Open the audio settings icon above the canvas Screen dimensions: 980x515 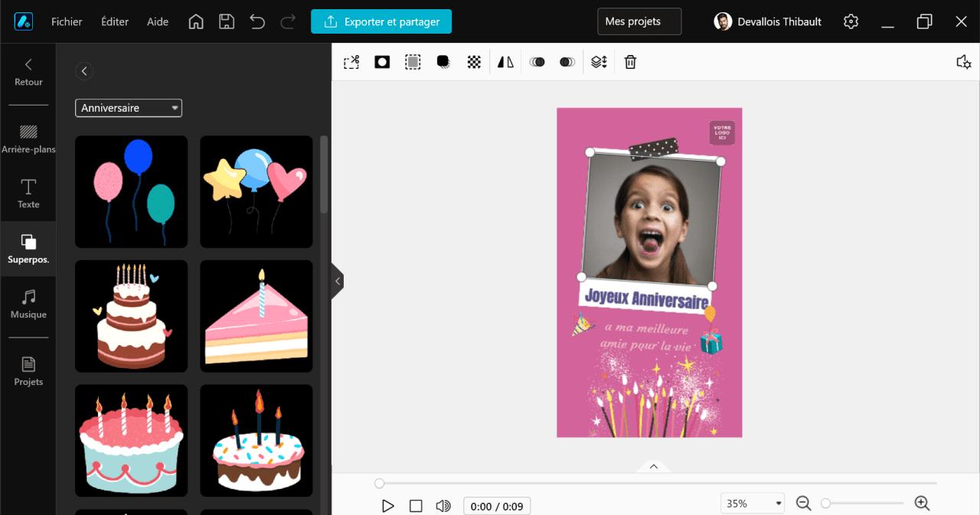pyautogui.click(x=963, y=62)
